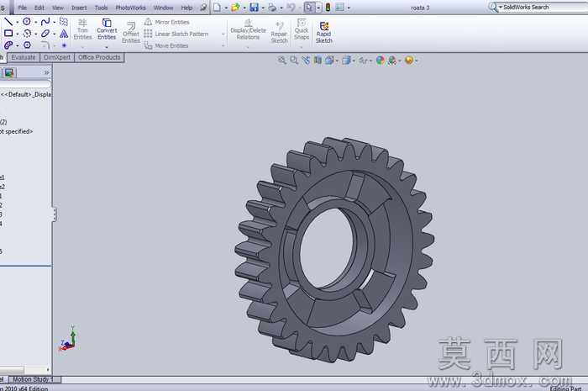Open the View menu
Viewport: 588px width, 391px height.
coord(58,8)
